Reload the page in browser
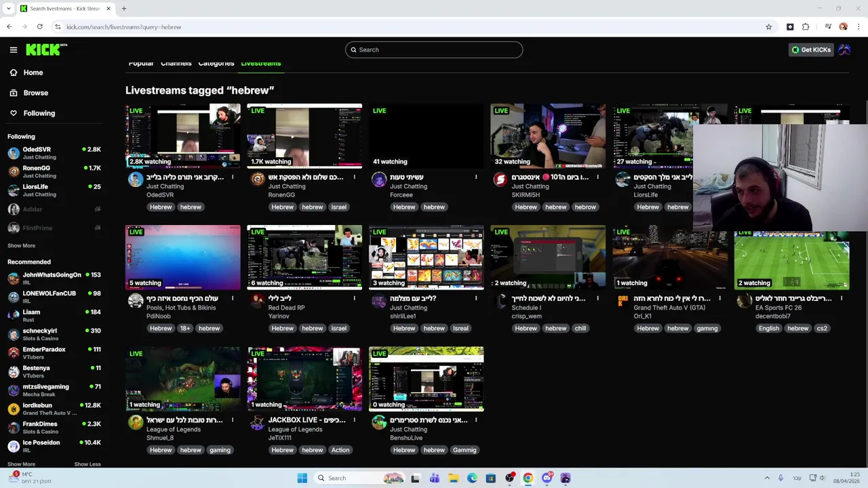The width and height of the screenshot is (868, 488). (40, 27)
